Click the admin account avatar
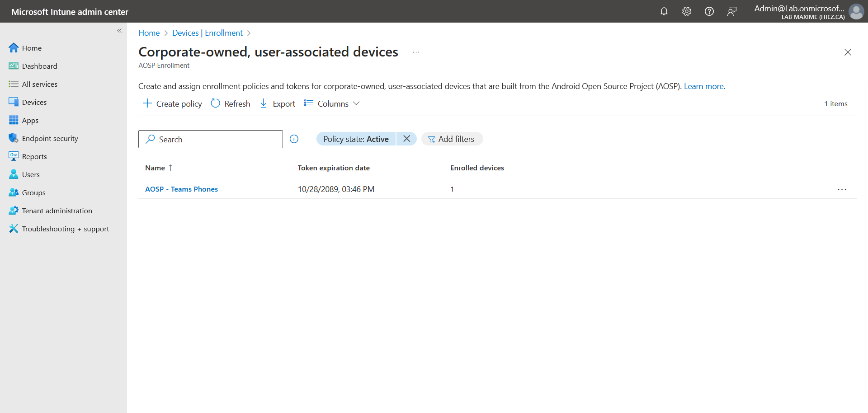Viewport: 868px width, 413px height. (856, 11)
